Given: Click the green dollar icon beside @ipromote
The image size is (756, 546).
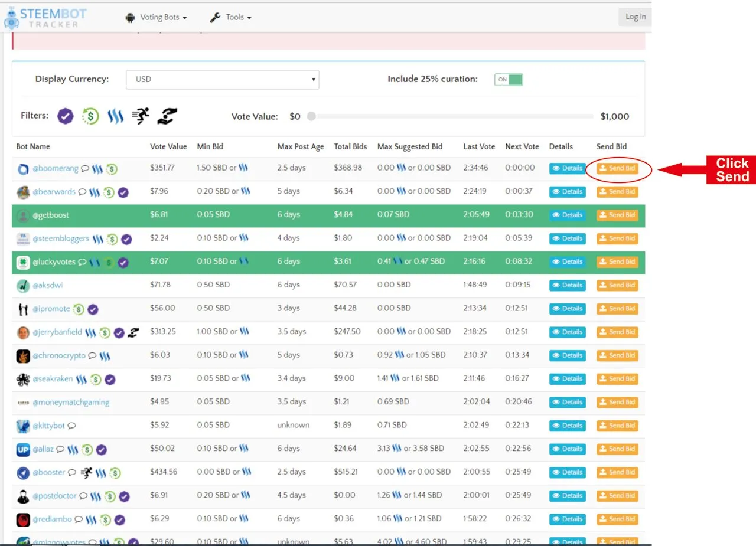Looking at the screenshot, I should click(x=79, y=309).
